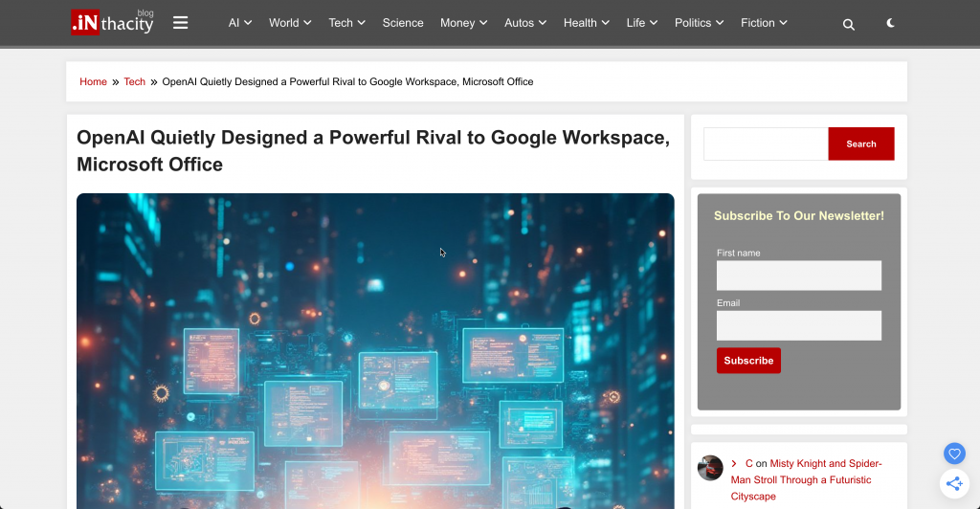Open the Science menu item
Screen dimensions: 980x509
pos(403,23)
